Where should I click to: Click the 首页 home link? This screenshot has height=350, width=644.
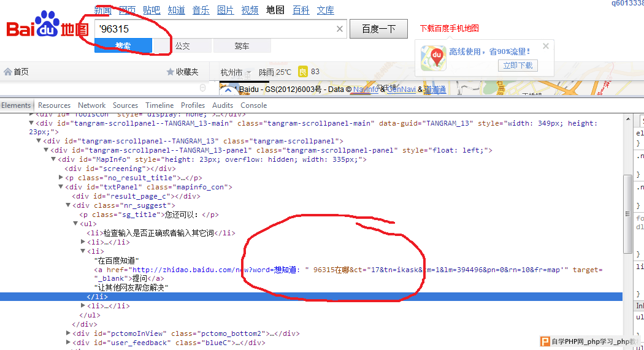point(21,72)
